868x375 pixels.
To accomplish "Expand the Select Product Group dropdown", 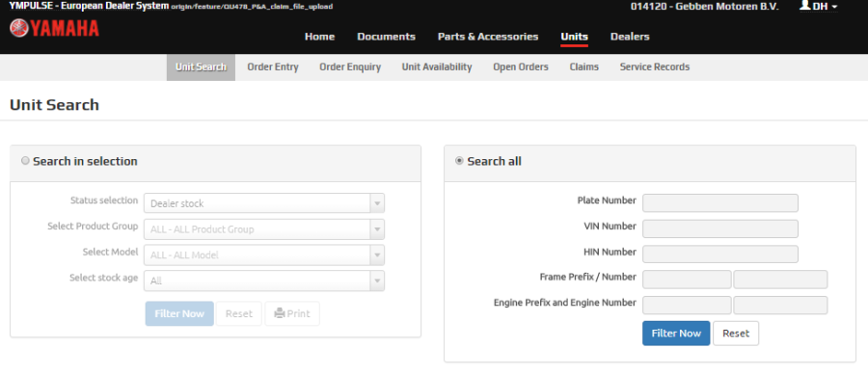I will coord(264,229).
